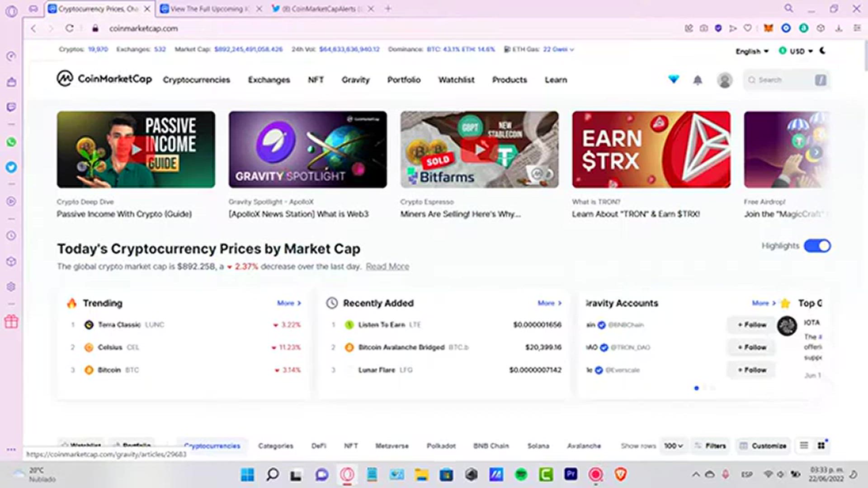This screenshot has width=868, height=488.
Task: Toggle the Highlights switch
Action: click(817, 246)
